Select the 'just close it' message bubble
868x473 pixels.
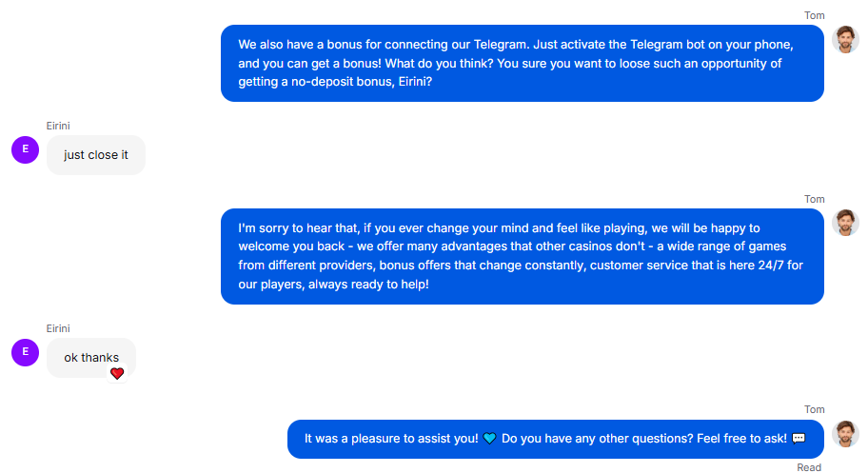pos(96,155)
